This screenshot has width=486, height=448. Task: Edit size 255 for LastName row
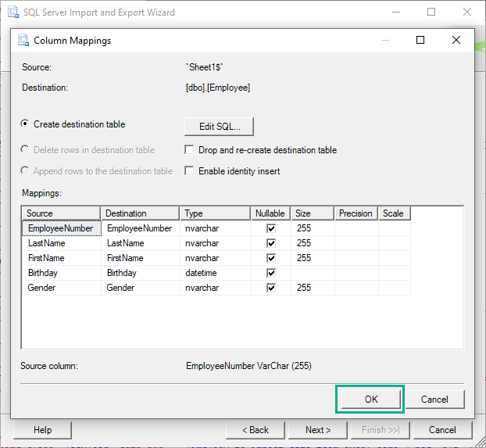click(x=313, y=243)
